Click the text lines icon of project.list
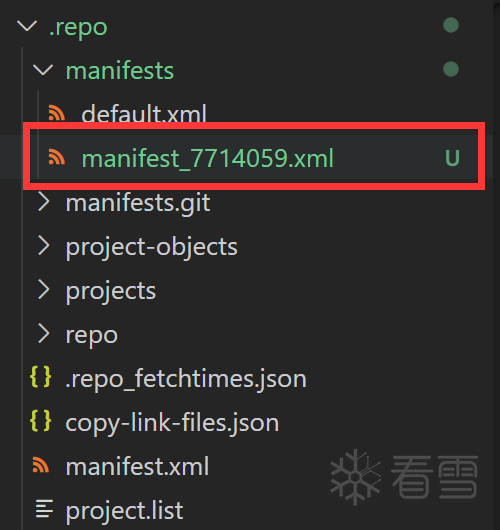Viewport: 500px width, 530px height. click(x=45, y=509)
